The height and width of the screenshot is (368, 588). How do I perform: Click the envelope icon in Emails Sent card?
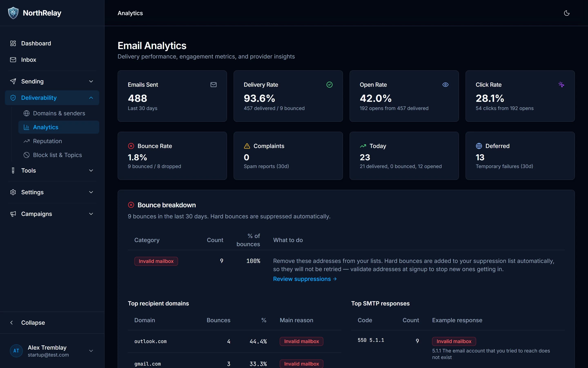click(213, 84)
